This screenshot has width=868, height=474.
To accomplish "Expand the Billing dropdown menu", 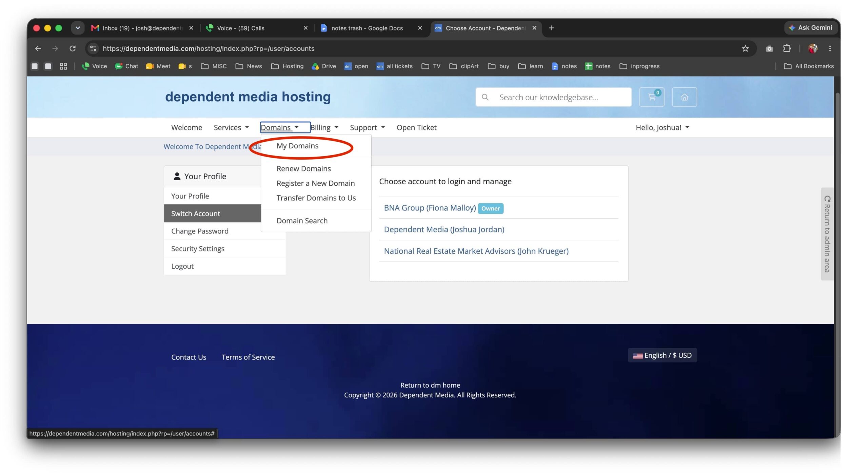I will coord(324,127).
